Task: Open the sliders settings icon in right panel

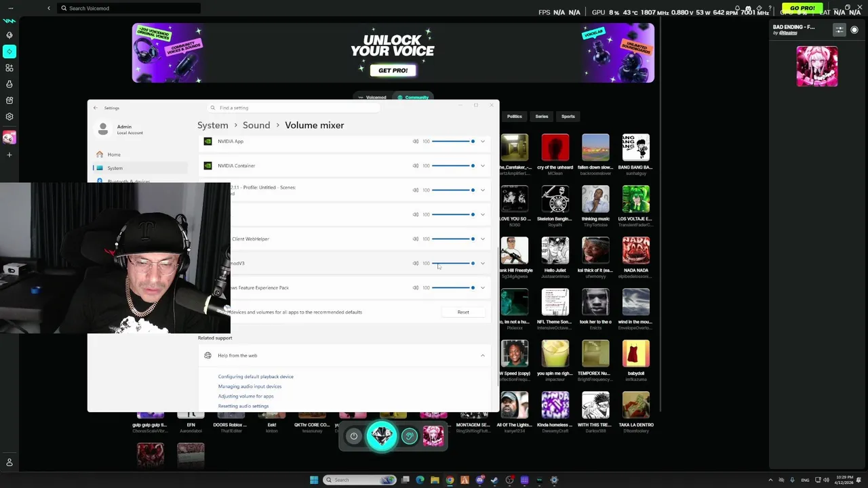Action: [x=840, y=30]
